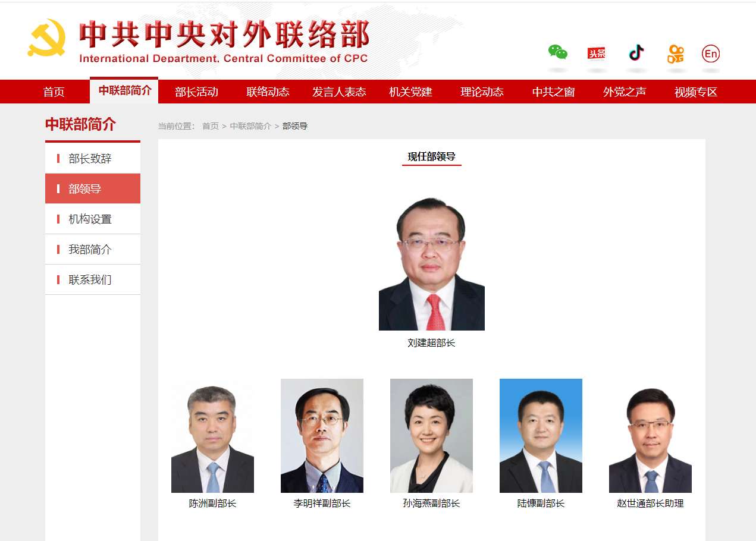Click the Toutiao (头条) icon

pyautogui.click(x=596, y=54)
